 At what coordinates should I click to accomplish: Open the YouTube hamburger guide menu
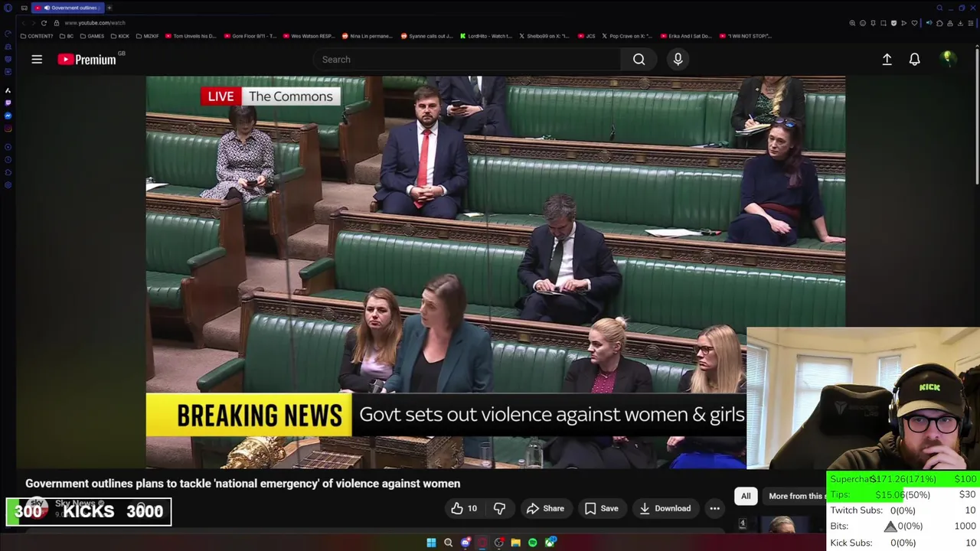[37, 59]
